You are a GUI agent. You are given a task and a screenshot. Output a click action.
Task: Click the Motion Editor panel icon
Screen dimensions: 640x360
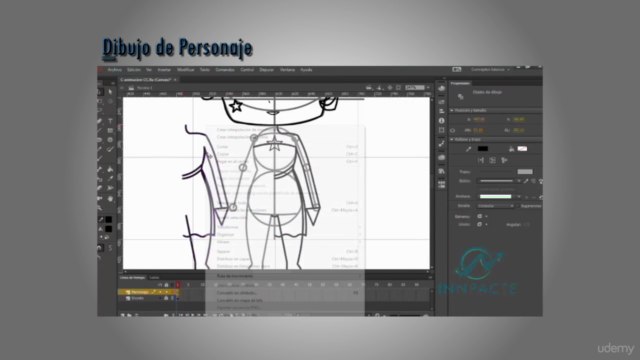[x=441, y=144]
